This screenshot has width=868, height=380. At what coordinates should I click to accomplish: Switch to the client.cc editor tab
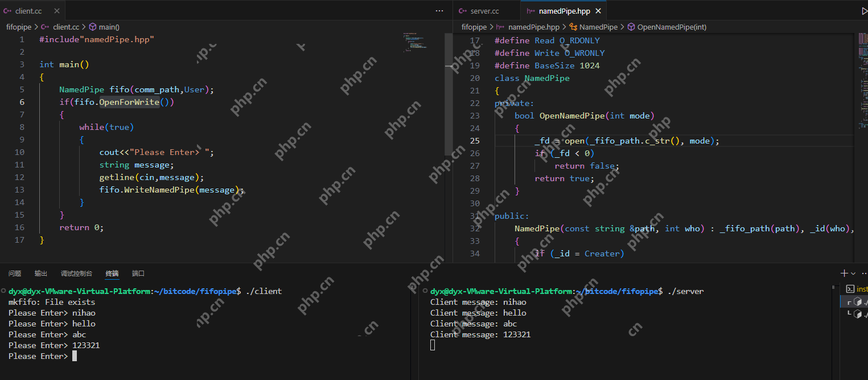coord(32,11)
